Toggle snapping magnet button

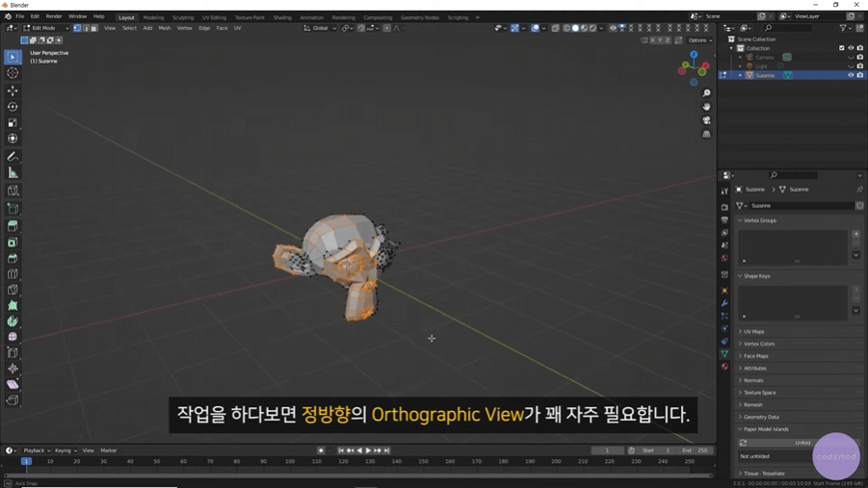pyautogui.click(x=361, y=28)
